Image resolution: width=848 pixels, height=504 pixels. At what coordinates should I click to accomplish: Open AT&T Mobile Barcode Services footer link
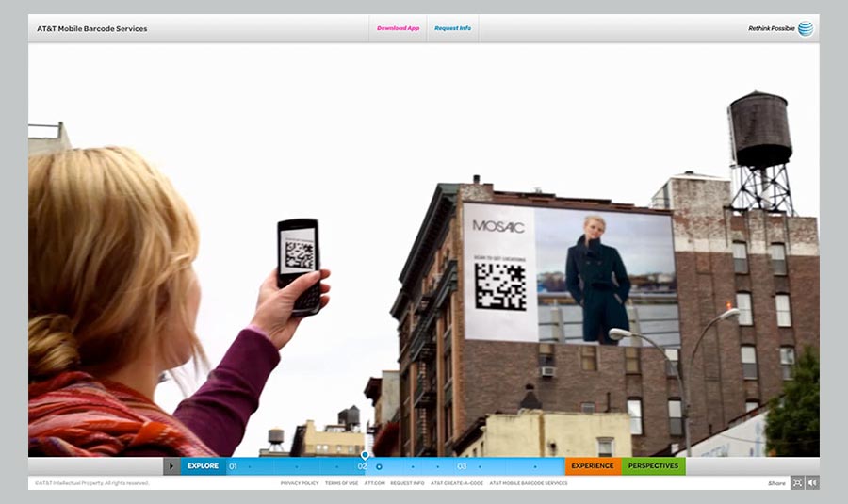pyautogui.click(x=529, y=483)
